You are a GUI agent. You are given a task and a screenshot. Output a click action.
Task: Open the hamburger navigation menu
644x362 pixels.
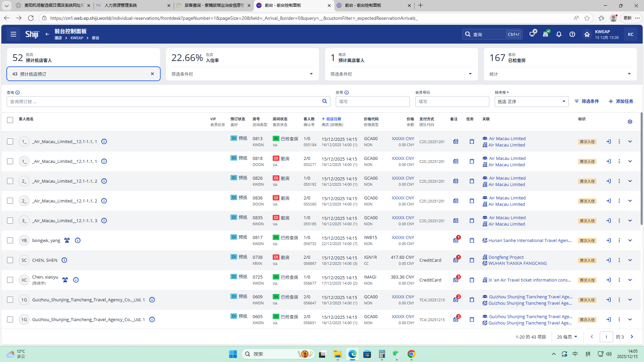point(13,34)
